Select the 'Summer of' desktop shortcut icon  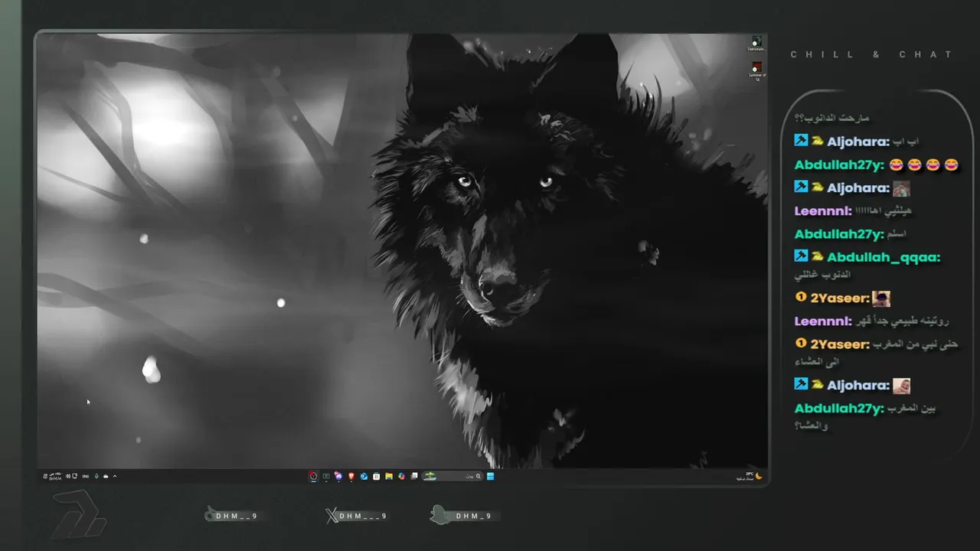click(756, 70)
